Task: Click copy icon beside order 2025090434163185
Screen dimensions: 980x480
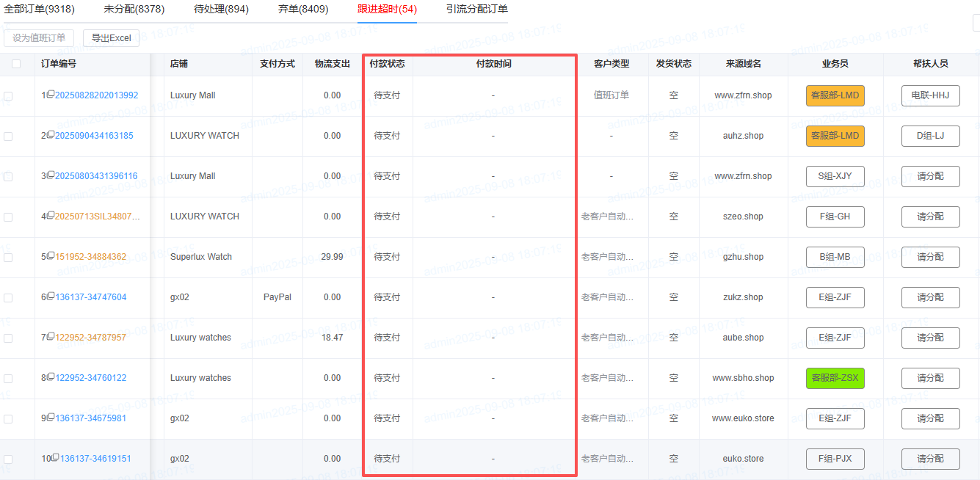Action: click(51, 135)
